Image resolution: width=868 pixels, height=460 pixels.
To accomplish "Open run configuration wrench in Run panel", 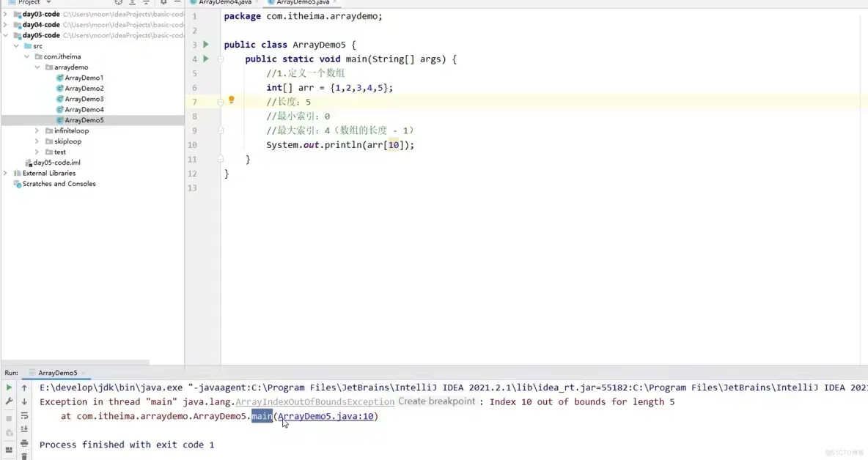I will [x=9, y=402].
